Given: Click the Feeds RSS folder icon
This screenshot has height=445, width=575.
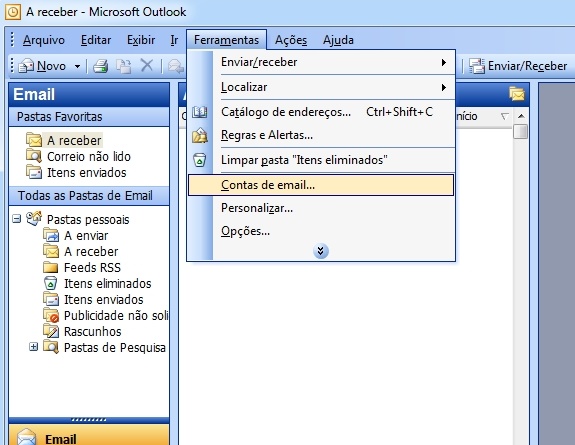Looking at the screenshot, I should [51, 267].
